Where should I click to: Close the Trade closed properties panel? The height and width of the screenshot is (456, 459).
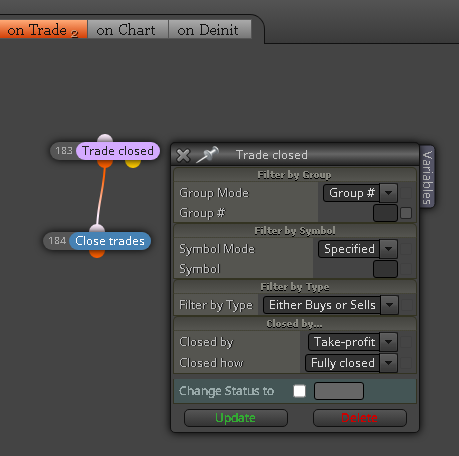pos(183,155)
